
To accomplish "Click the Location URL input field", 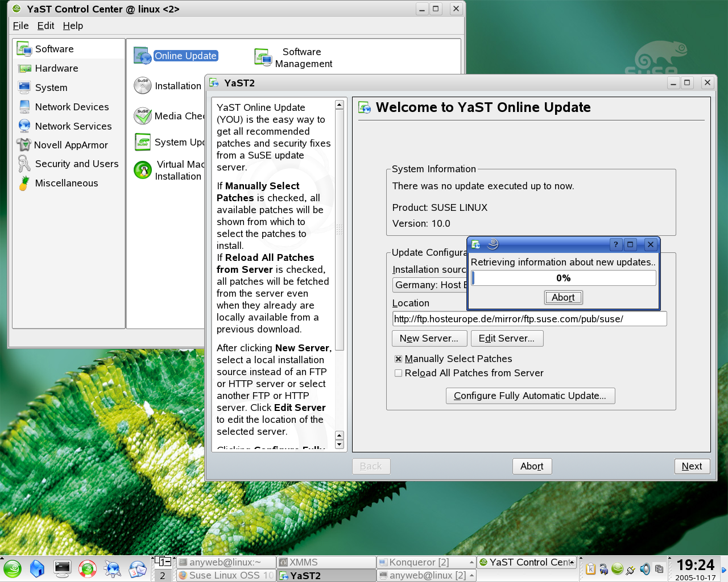I will click(530, 319).
